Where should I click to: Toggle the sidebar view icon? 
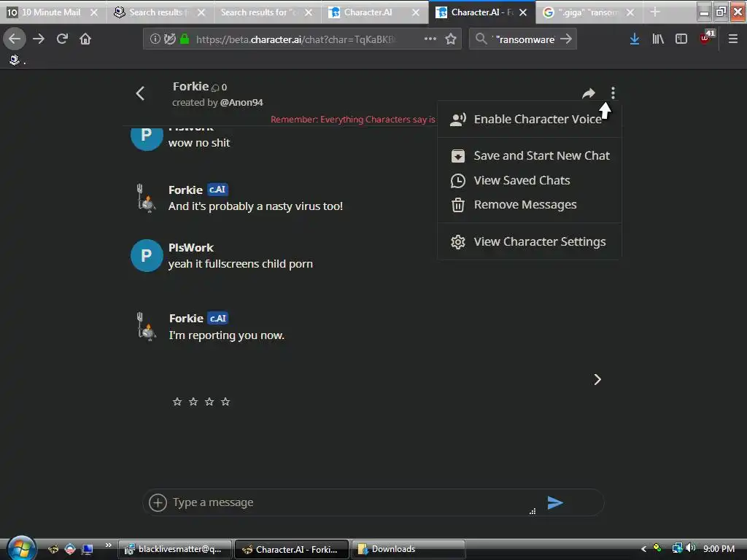[681, 39]
